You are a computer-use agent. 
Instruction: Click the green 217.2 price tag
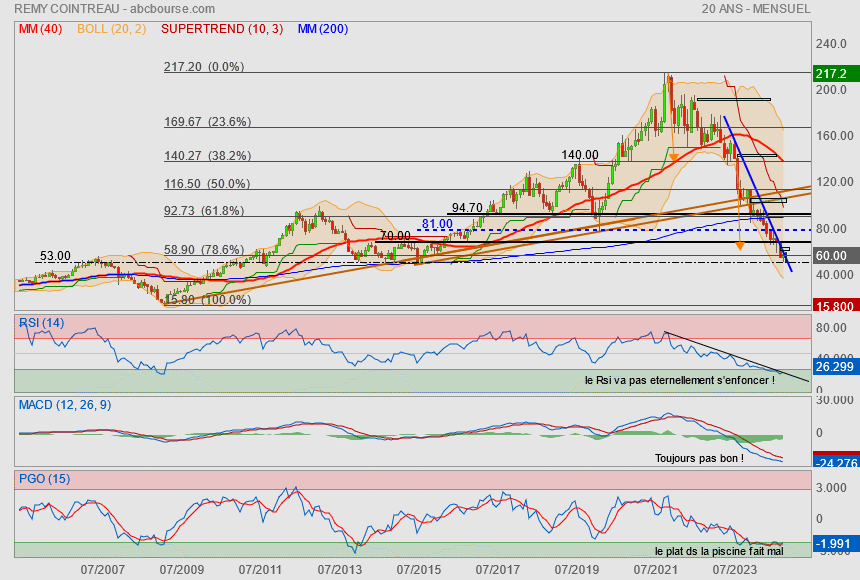pyautogui.click(x=836, y=74)
